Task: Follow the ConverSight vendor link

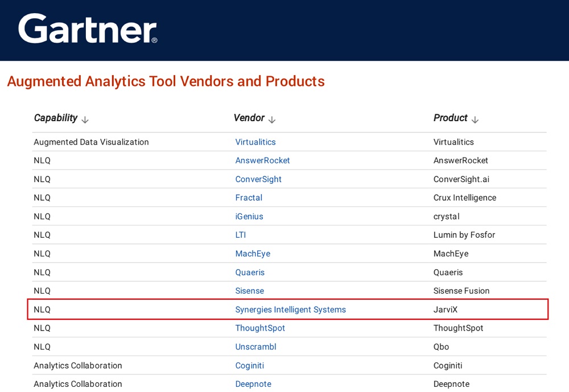Action: click(258, 179)
